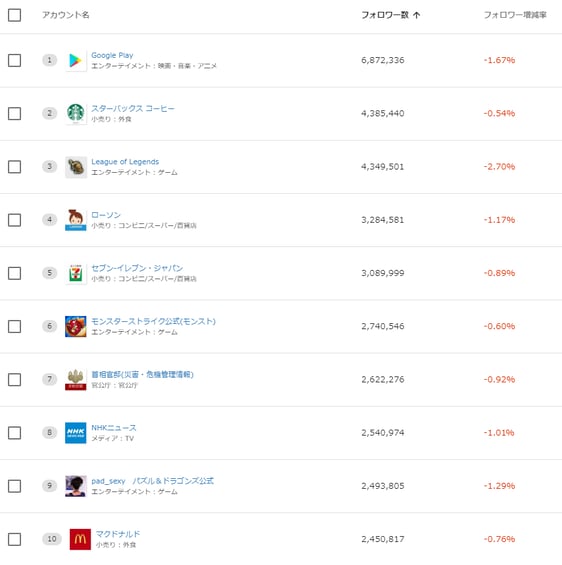562x565 pixels.
Task: Click the League of Legends avatar
Action: 76,167
